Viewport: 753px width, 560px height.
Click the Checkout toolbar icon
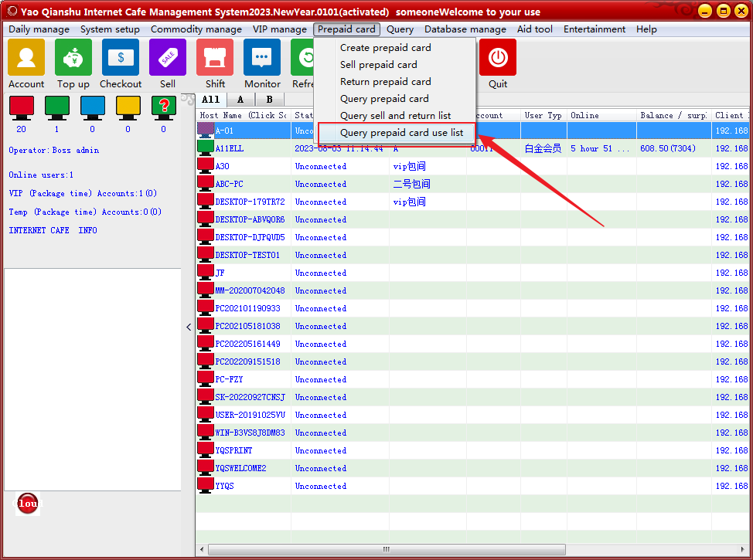coord(121,59)
